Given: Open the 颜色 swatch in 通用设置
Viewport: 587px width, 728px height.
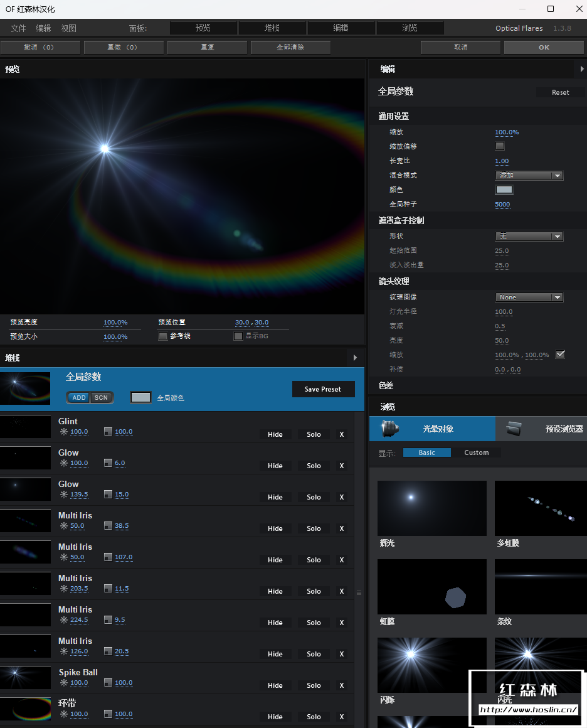Looking at the screenshot, I should coord(504,190).
